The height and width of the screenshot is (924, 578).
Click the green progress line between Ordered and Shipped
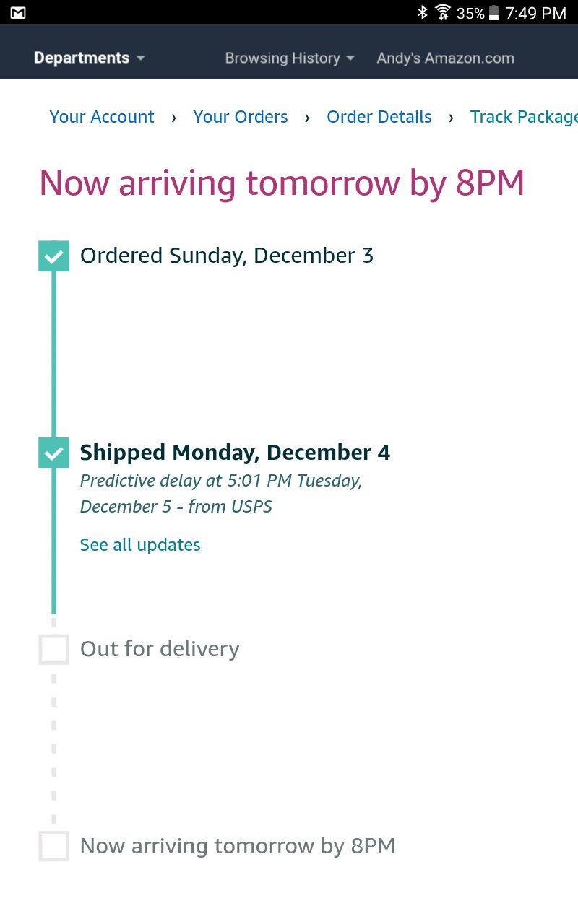coord(53,354)
